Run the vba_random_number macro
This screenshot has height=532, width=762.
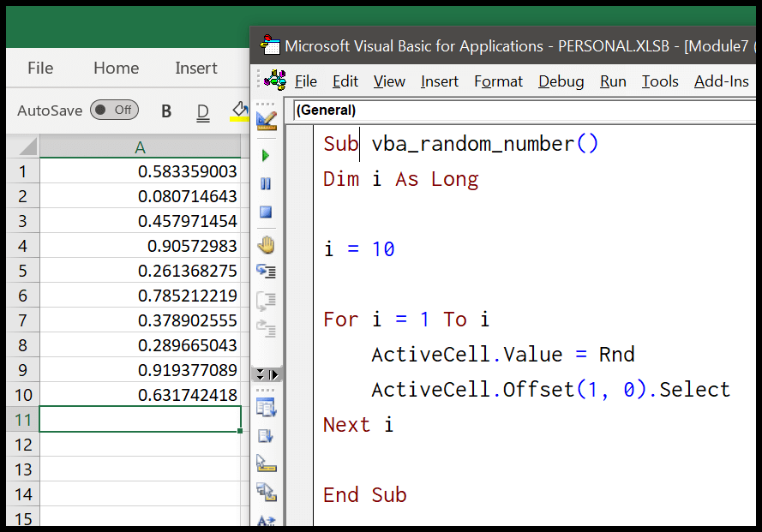[266, 156]
